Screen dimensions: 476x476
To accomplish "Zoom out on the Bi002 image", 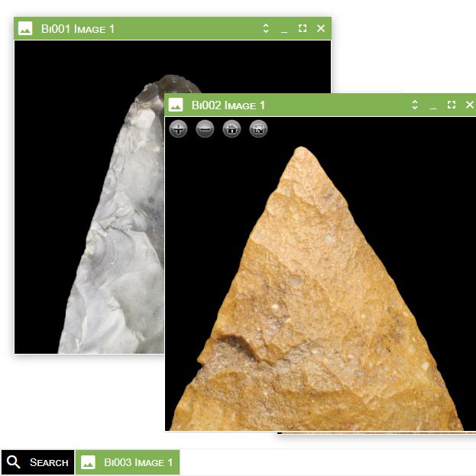I will (x=205, y=129).
